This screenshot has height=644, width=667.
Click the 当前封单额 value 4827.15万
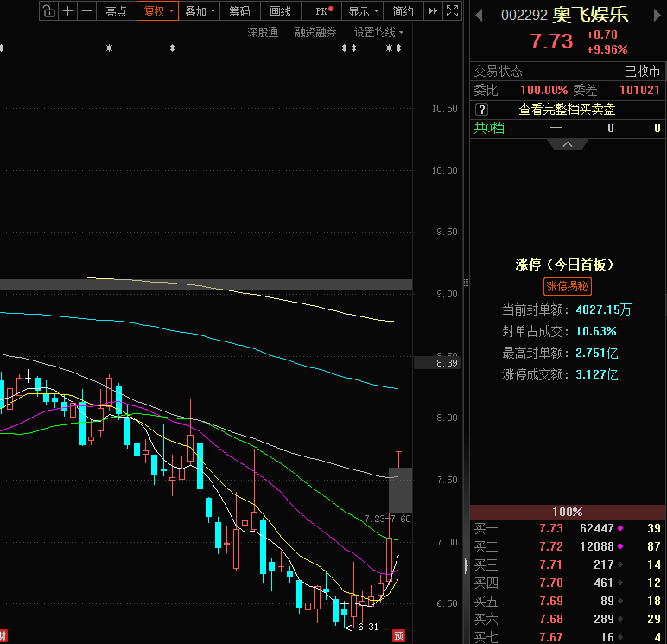(604, 309)
